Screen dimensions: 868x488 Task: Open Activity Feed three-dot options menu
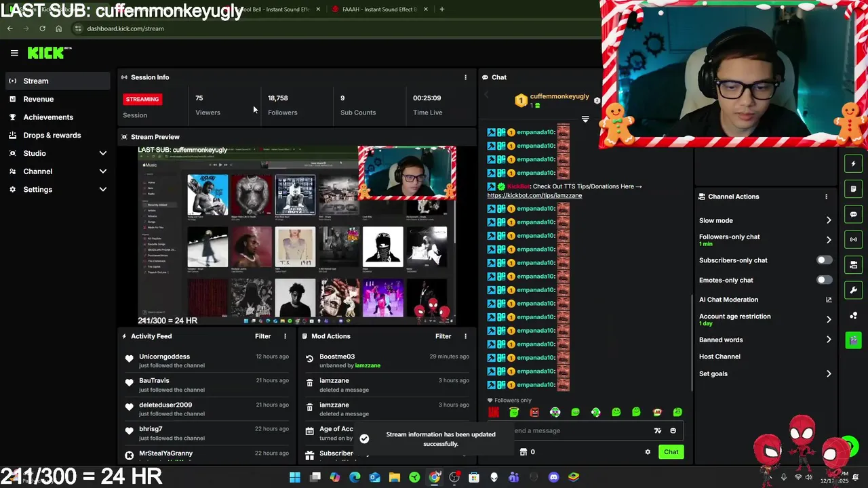click(x=285, y=336)
